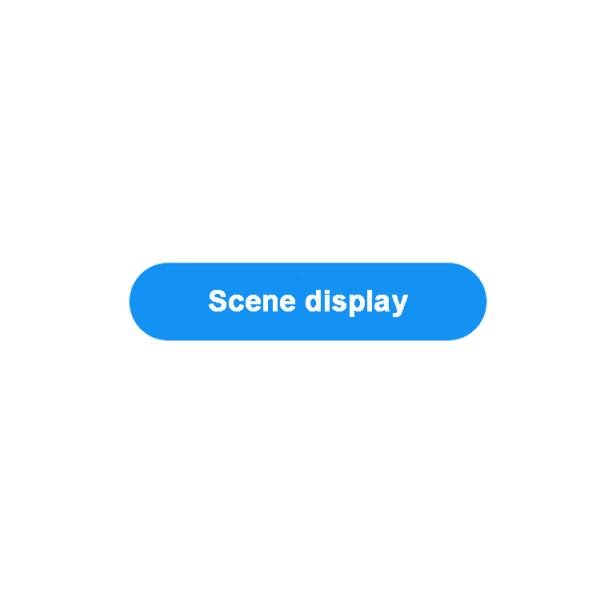
Task: Click the Scene display button
Action: (x=308, y=302)
